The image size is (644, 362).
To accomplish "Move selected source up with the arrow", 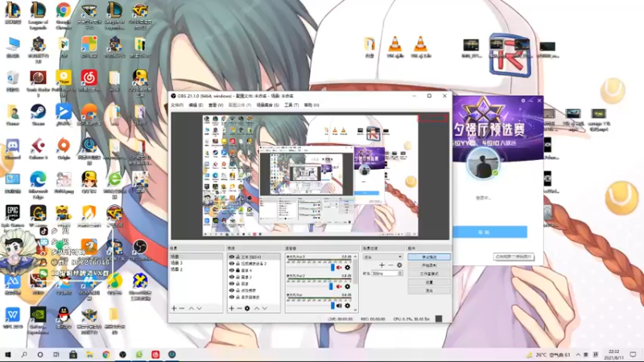I will tap(257, 308).
